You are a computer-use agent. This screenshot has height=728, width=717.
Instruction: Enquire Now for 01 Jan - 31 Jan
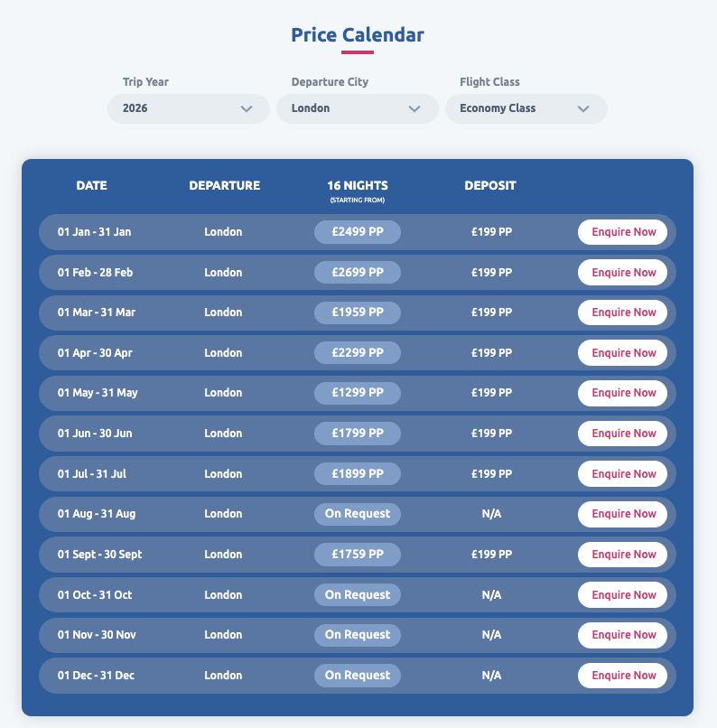[623, 232]
